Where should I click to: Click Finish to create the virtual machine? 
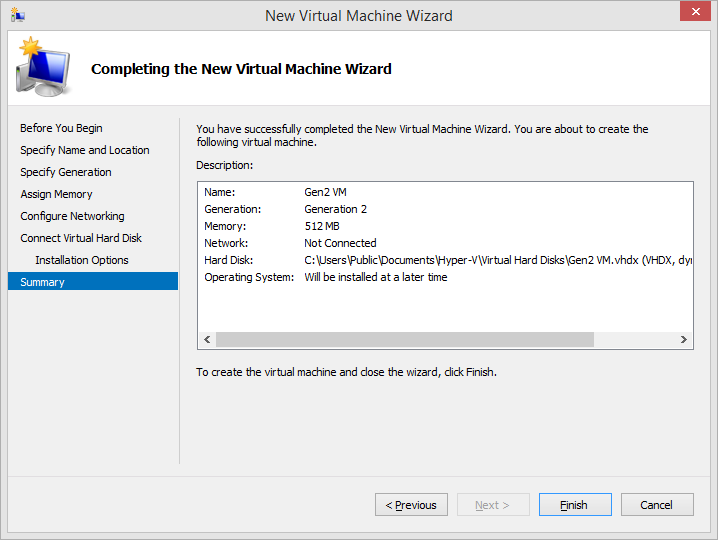click(574, 505)
